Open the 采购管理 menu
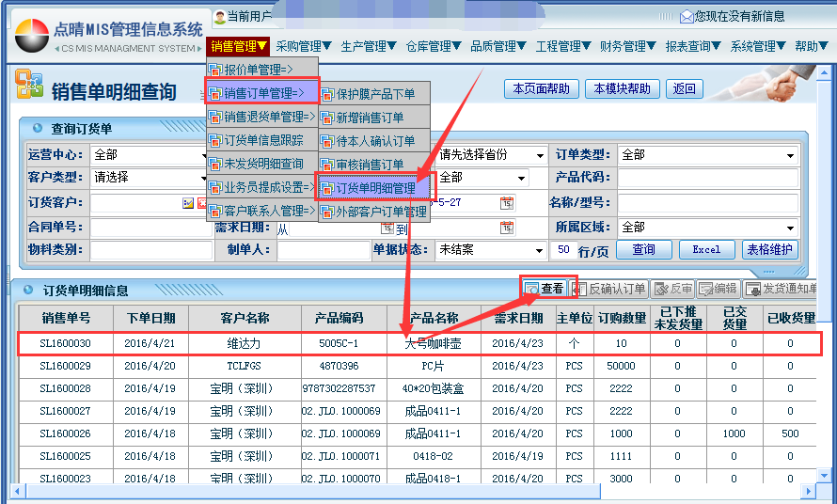Viewport: 837px width, 504px height. click(x=304, y=46)
